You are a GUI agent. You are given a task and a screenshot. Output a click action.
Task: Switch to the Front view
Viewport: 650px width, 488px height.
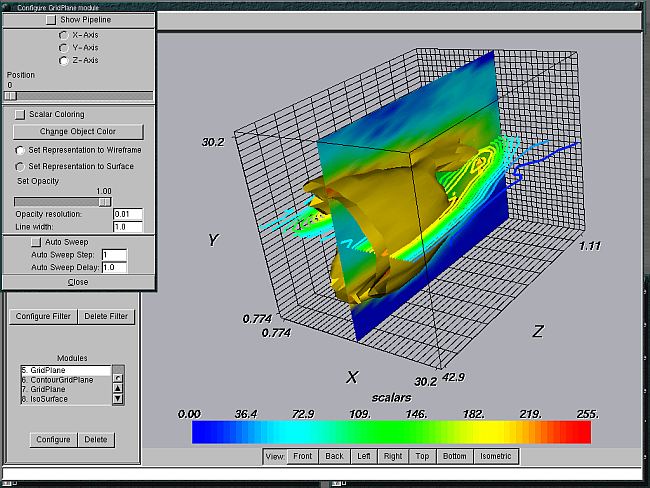303,456
